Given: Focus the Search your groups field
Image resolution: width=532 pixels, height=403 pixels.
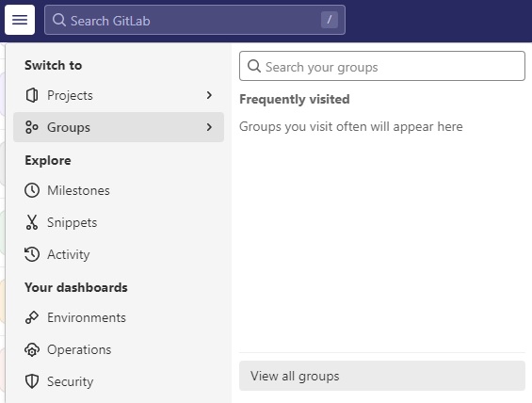Looking at the screenshot, I should [382, 66].
